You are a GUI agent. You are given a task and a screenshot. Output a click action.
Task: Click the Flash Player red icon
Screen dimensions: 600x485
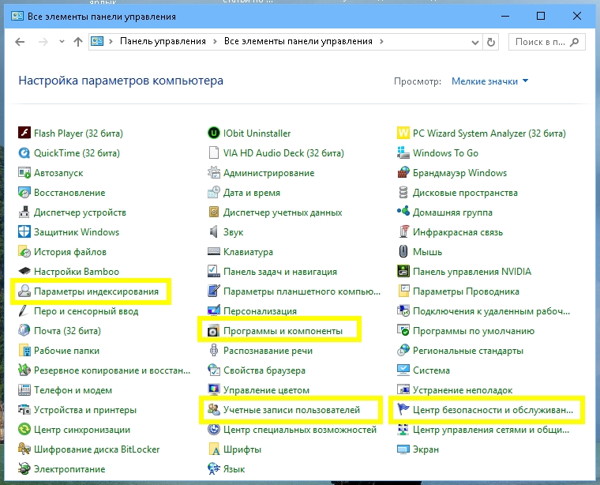[24, 133]
